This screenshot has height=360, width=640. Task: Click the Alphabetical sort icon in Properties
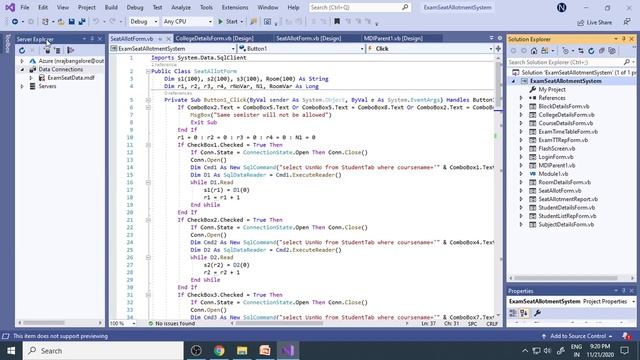[x=524, y=313]
